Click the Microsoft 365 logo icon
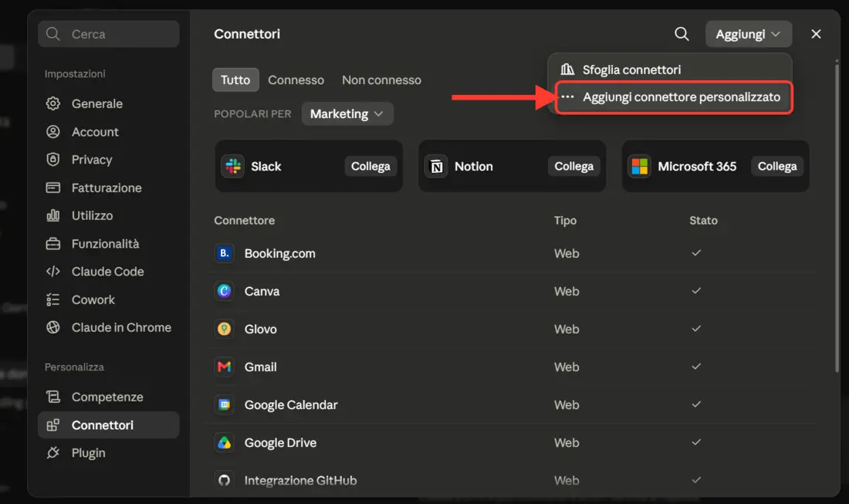 click(640, 166)
